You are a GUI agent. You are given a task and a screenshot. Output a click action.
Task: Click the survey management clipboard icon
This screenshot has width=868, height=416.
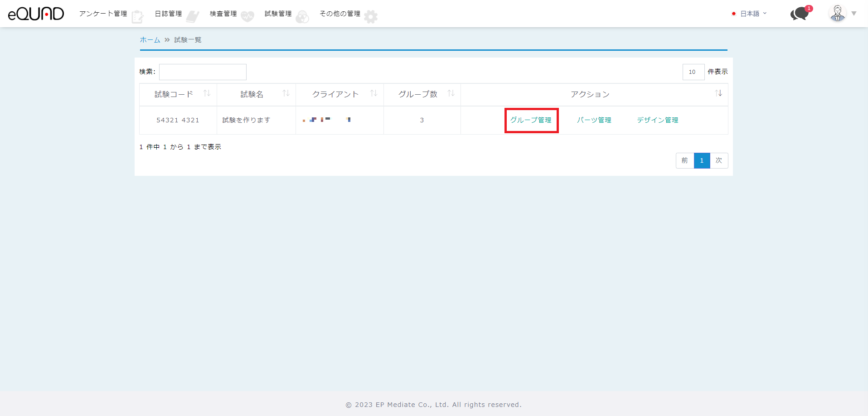click(137, 17)
